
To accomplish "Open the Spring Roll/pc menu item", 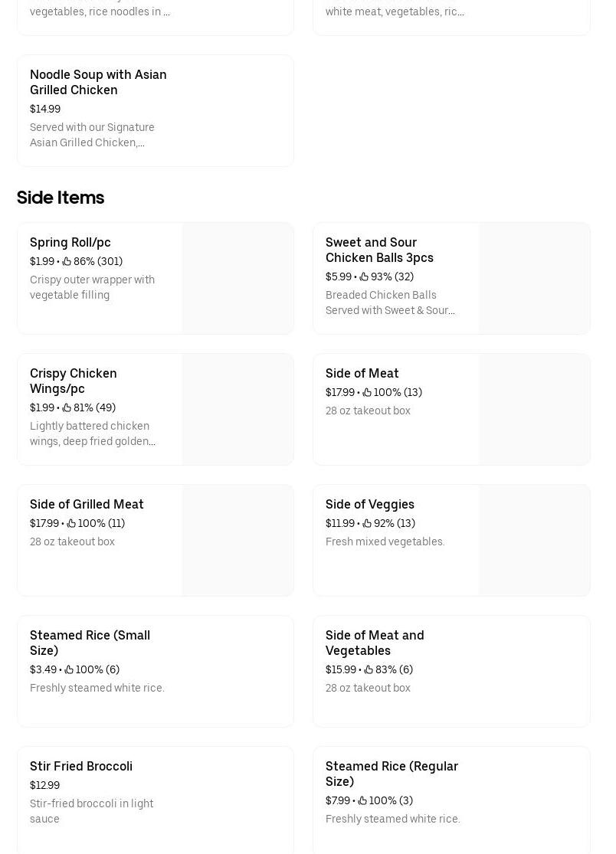I will click(70, 242).
